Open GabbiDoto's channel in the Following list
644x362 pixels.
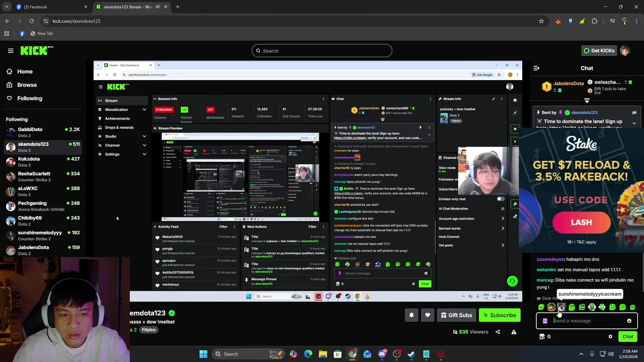coord(42,132)
